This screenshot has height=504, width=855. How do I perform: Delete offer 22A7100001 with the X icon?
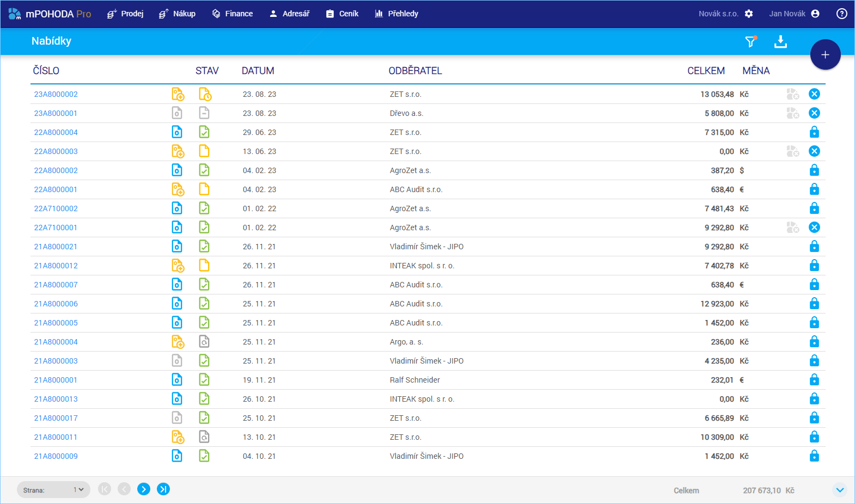(814, 228)
